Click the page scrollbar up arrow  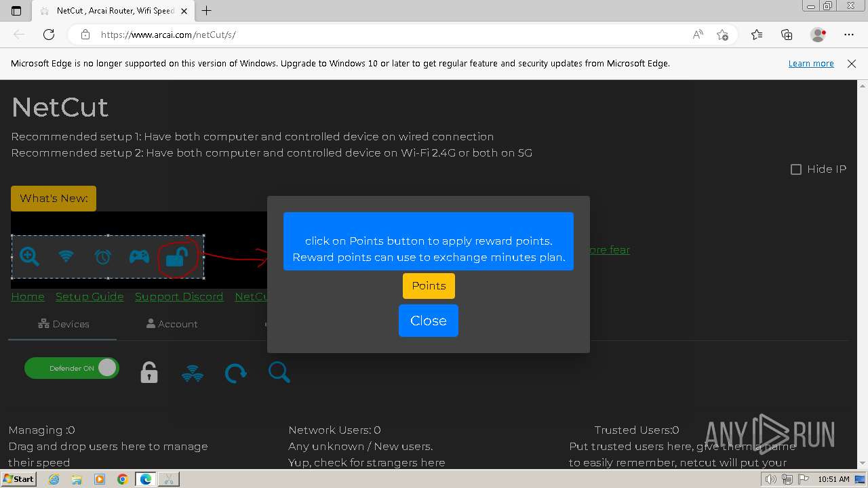tap(863, 85)
